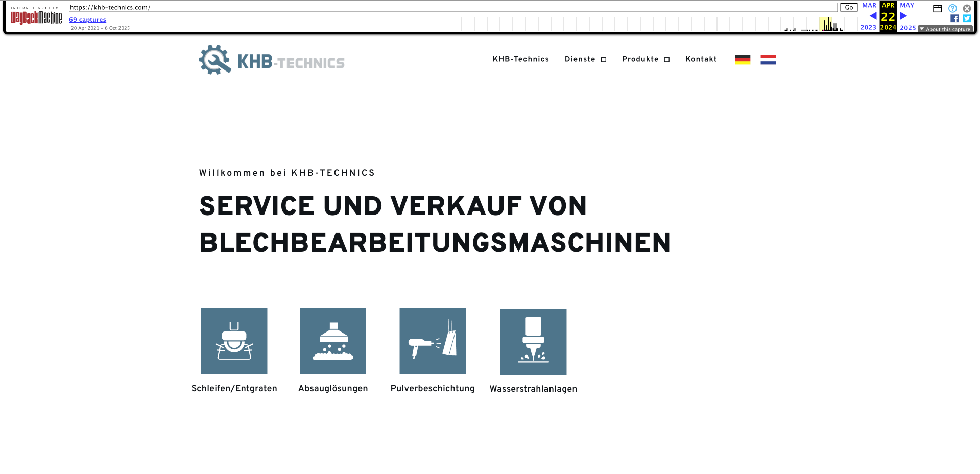Select the Dutch flag language icon
This screenshot has width=980, height=474.
pyautogui.click(x=768, y=59)
